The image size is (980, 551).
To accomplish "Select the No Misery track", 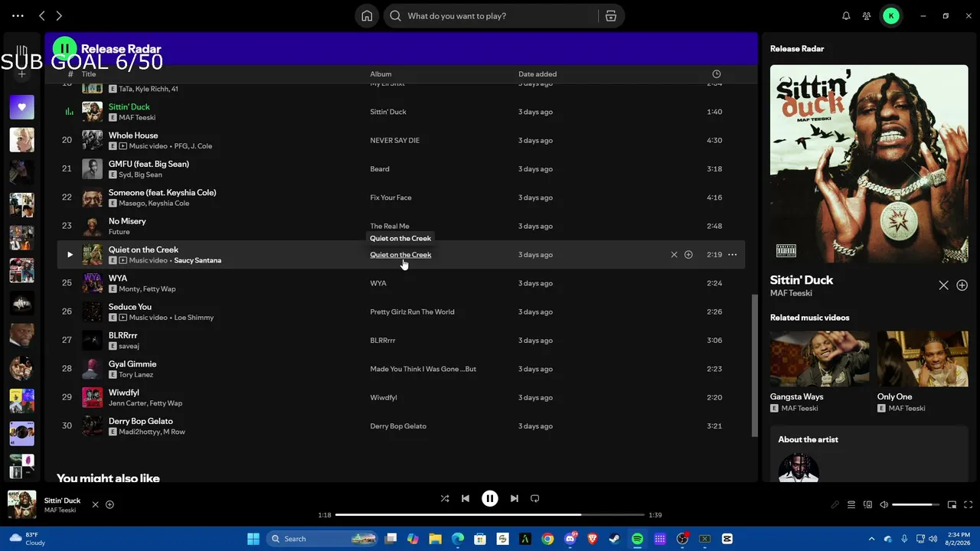I will tap(401, 227).
